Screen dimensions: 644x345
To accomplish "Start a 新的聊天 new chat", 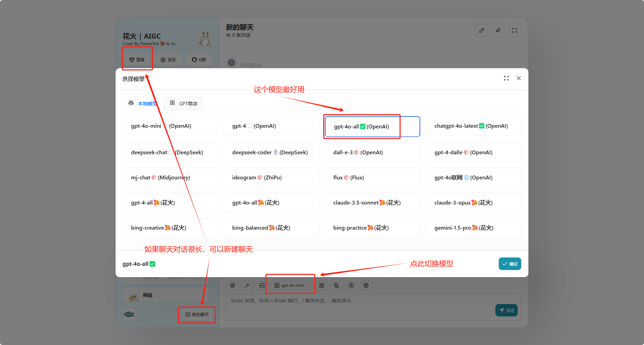I will [x=197, y=314].
